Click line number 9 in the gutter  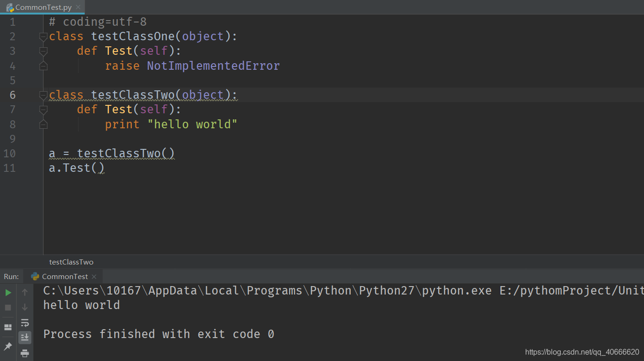pyautogui.click(x=12, y=139)
